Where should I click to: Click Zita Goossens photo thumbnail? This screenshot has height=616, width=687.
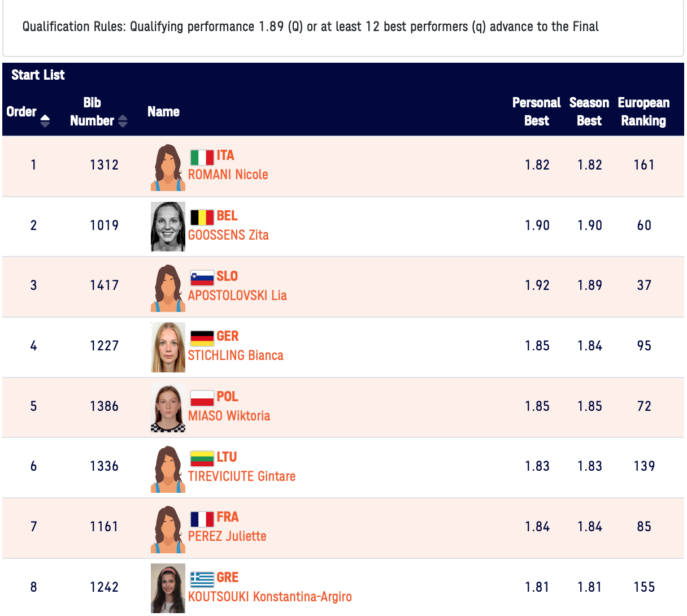168,227
